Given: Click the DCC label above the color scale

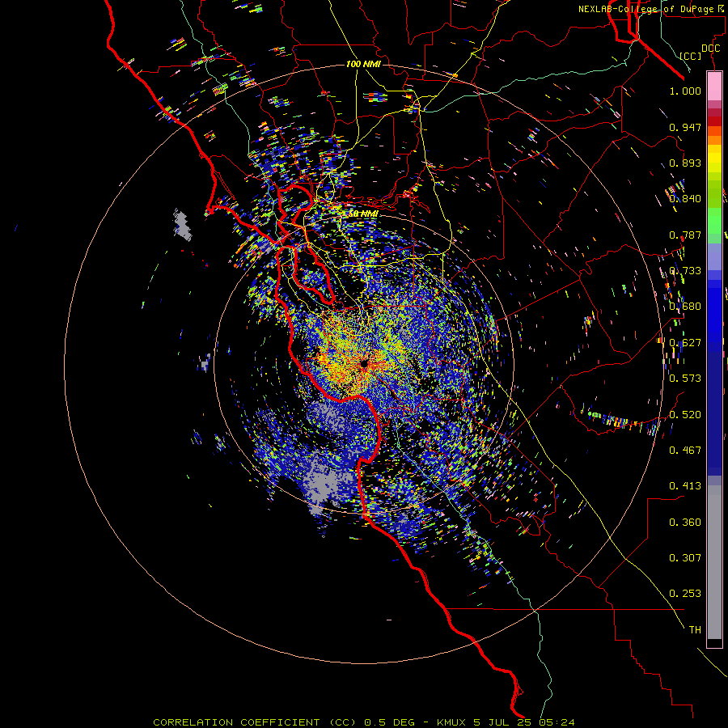Looking at the screenshot, I should click(x=710, y=49).
